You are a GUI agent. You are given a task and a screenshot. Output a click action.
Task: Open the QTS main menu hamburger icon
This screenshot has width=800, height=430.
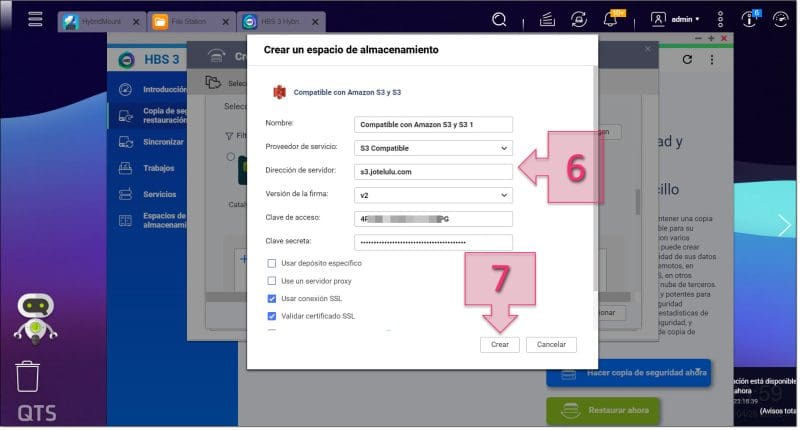coord(35,19)
